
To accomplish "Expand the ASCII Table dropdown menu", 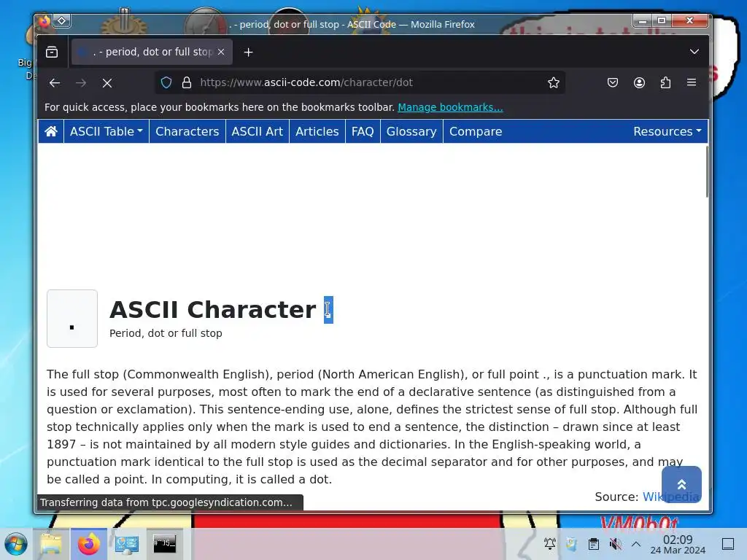I will click(107, 131).
